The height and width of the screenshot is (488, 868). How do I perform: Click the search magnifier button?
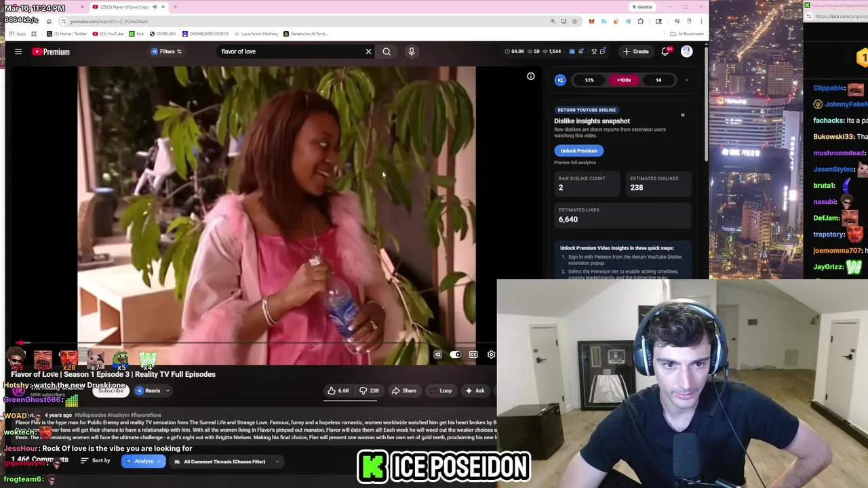(x=387, y=52)
